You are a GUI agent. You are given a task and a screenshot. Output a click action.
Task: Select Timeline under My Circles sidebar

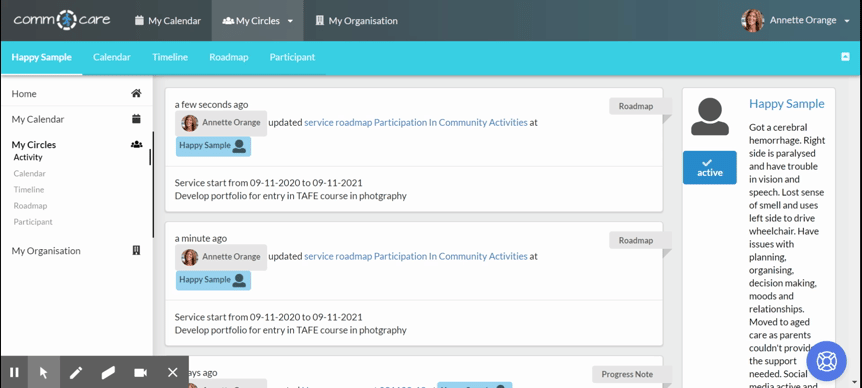[29, 190]
